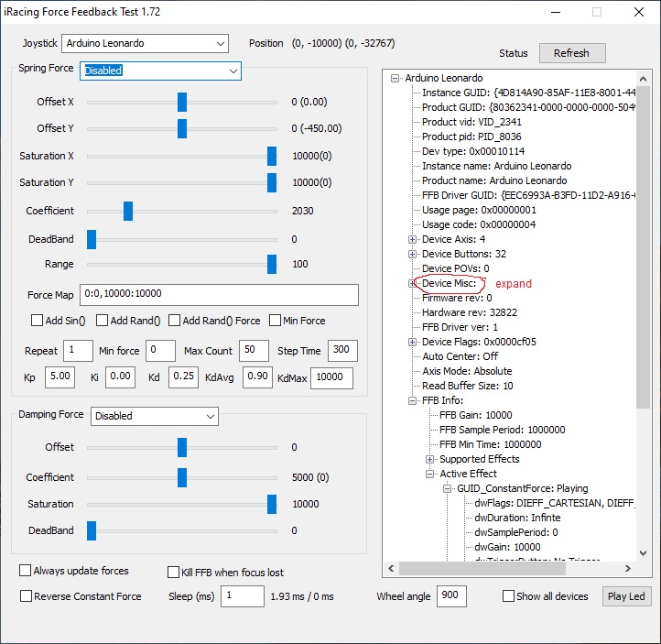The image size is (661, 644).
Task: Click the Sleep (ms) input field
Action: tap(243, 596)
